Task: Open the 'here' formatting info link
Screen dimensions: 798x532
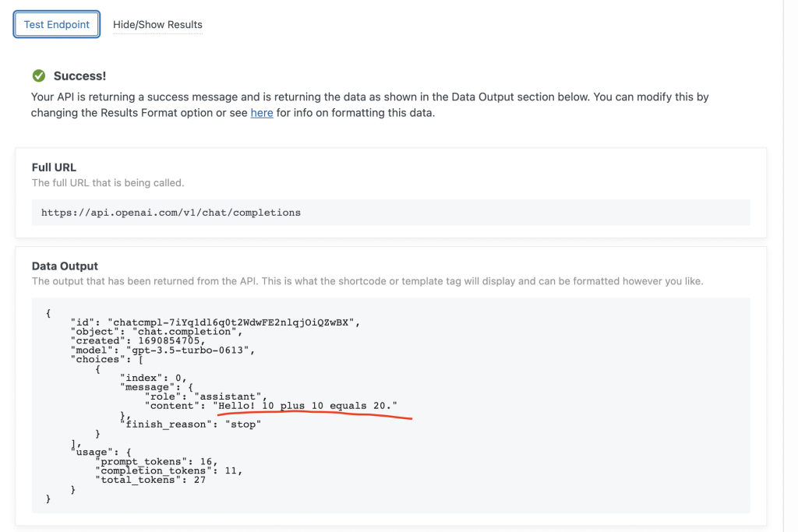Action: pos(261,112)
